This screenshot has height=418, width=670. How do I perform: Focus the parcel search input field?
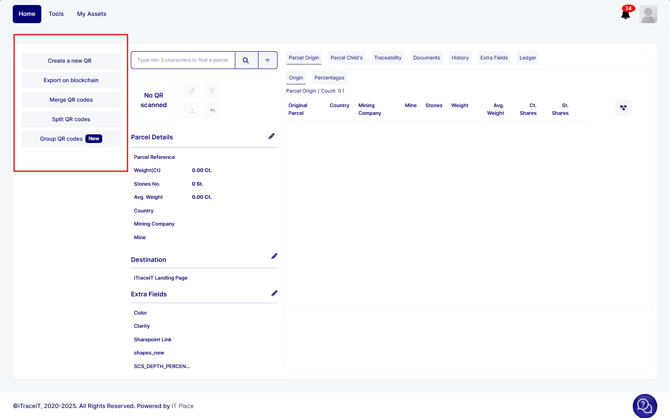(183, 60)
